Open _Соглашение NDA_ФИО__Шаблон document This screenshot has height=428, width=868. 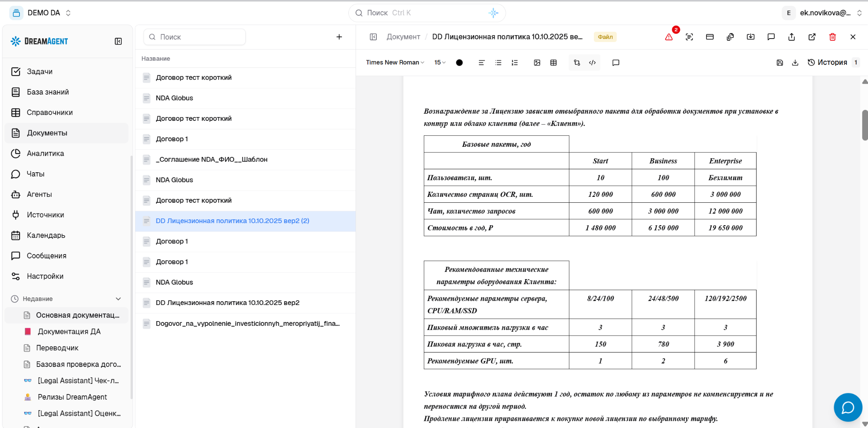pyautogui.click(x=245, y=159)
